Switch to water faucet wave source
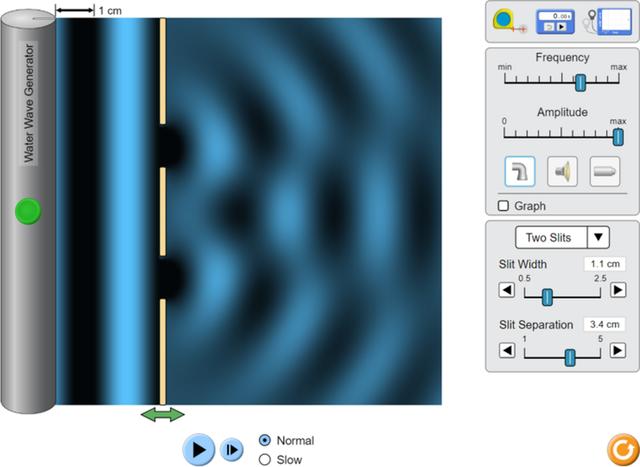Screen dimensions: 640x467 click(x=520, y=171)
